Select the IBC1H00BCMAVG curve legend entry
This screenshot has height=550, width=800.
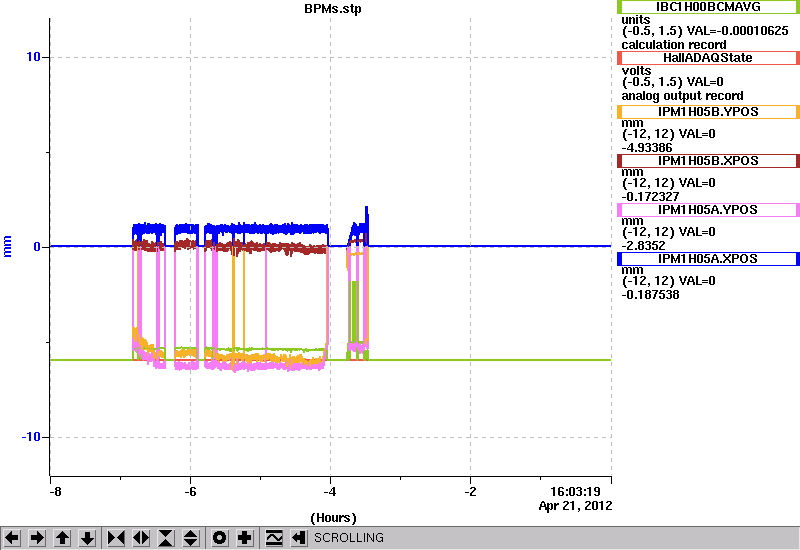coord(708,7)
